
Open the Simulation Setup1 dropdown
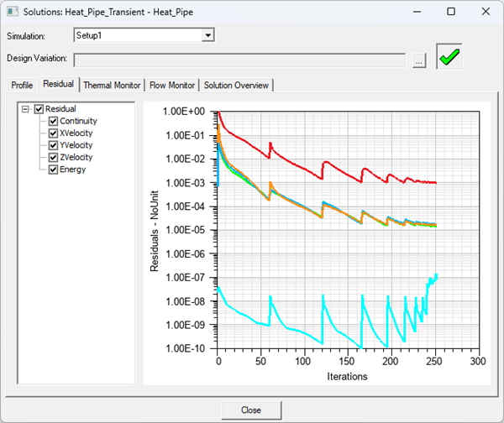point(208,35)
